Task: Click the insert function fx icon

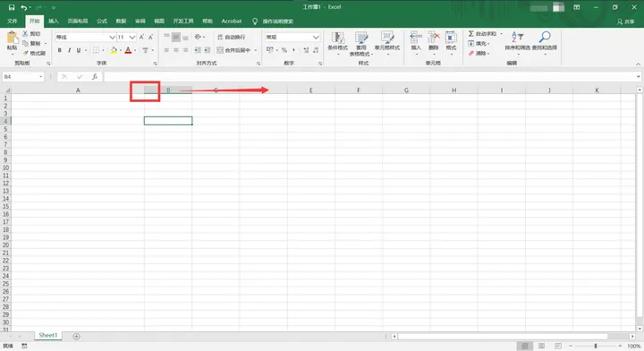Action: [95, 77]
